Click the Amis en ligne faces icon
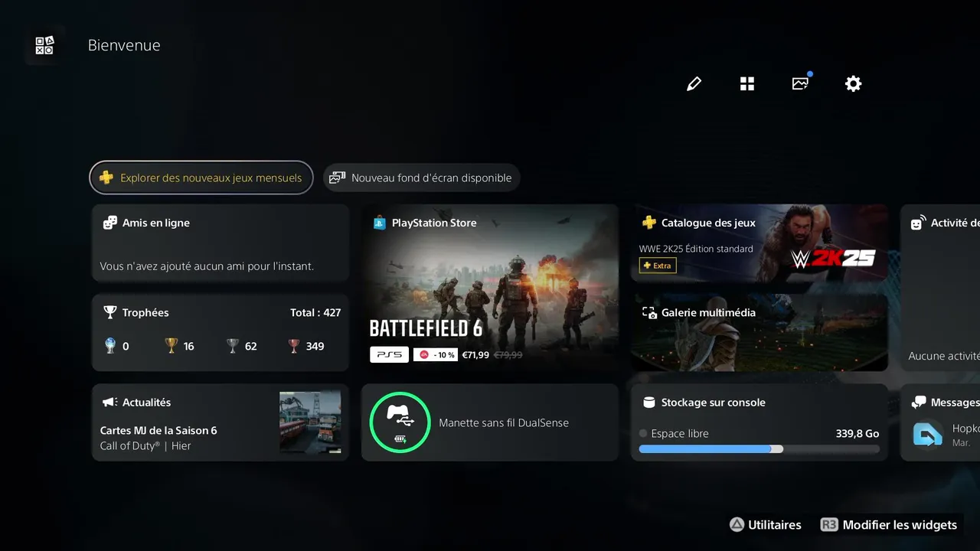The image size is (980, 551). click(x=110, y=223)
